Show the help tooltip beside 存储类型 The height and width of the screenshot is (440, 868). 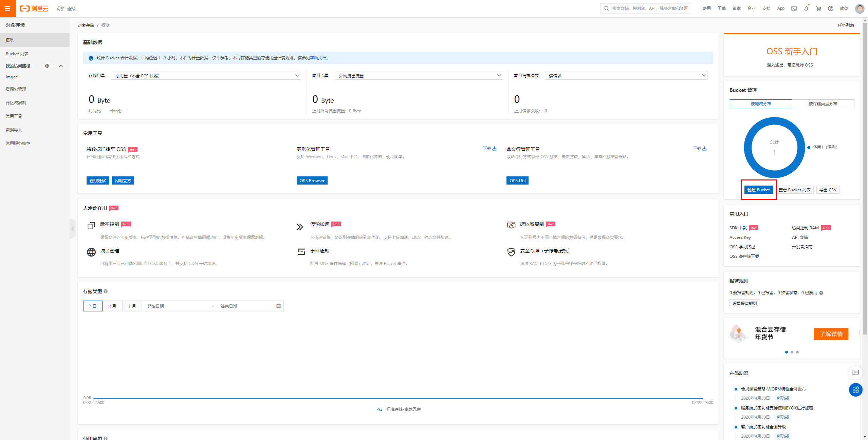106,291
